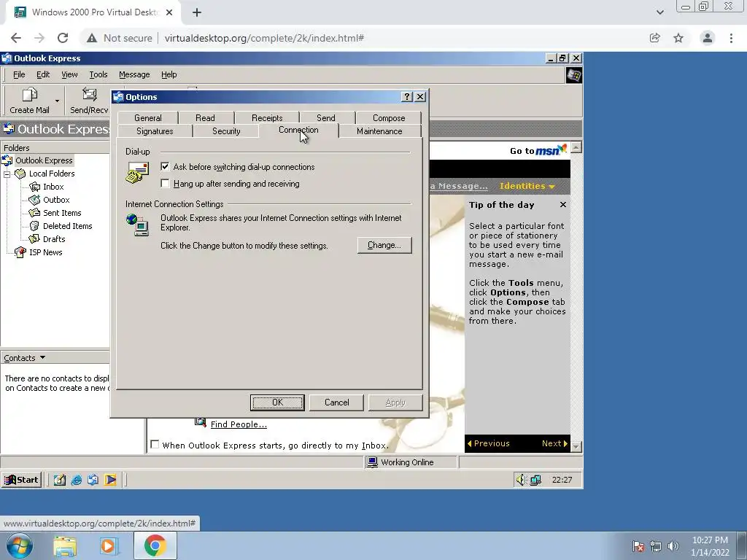Screen dimensions: 747x560
Task: Switch to the Security tab
Action: click(x=226, y=131)
